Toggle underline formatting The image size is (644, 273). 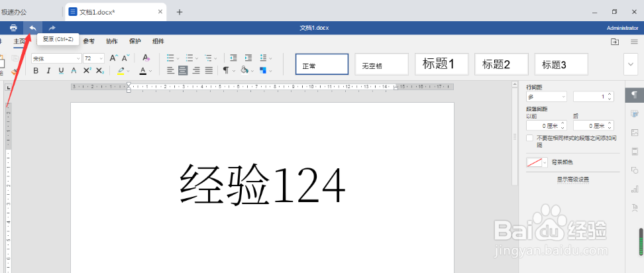[61, 71]
